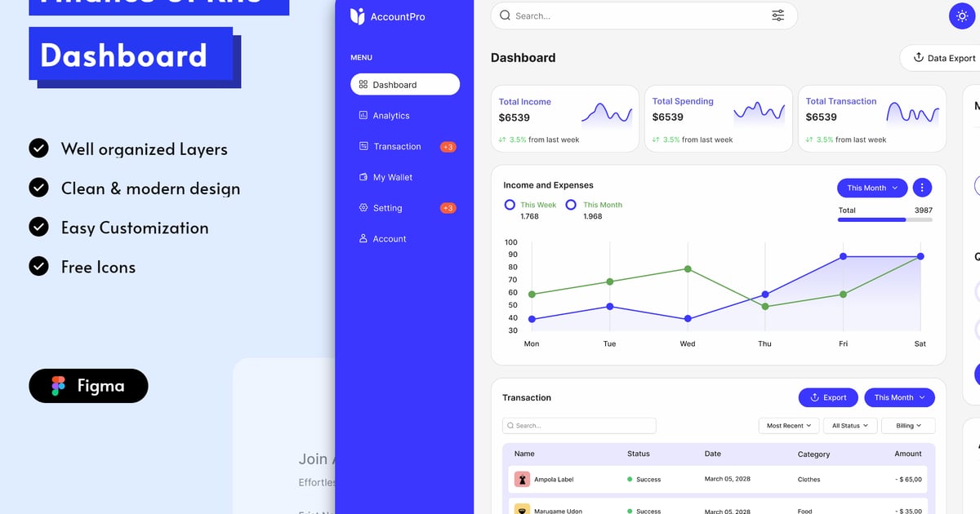The width and height of the screenshot is (980, 514).
Task: Click the Date column header
Action: pos(713,454)
